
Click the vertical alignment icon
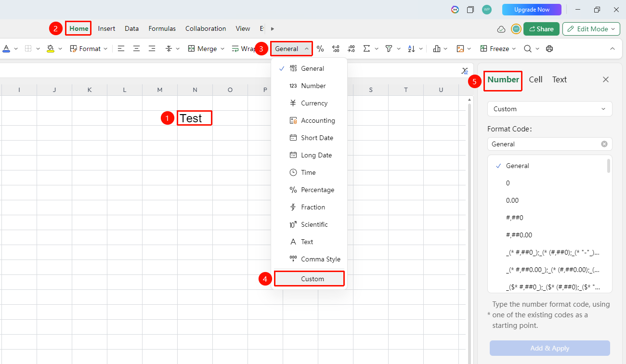click(169, 49)
